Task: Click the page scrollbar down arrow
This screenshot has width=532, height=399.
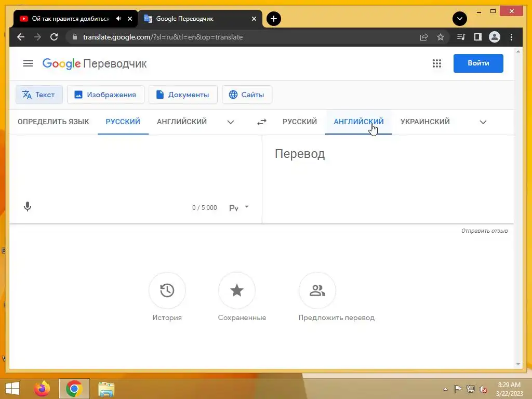Action: coord(518,364)
